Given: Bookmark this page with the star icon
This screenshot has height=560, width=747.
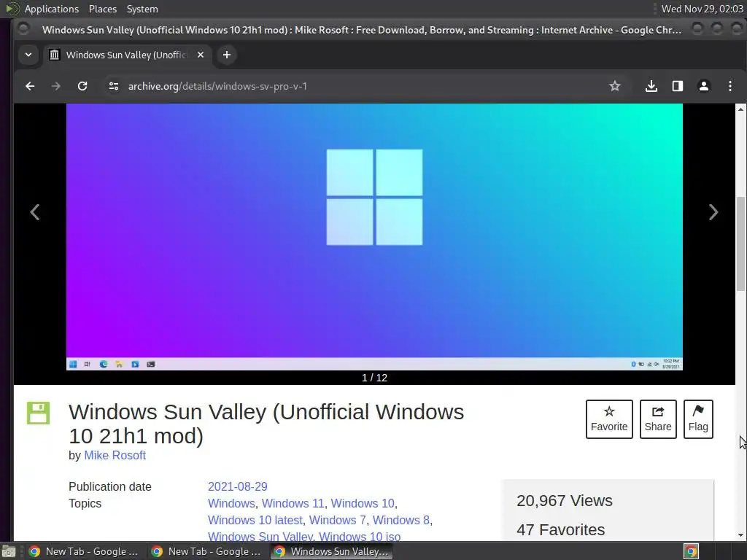Looking at the screenshot, I should pyautogui.click(x=614, y=86).
